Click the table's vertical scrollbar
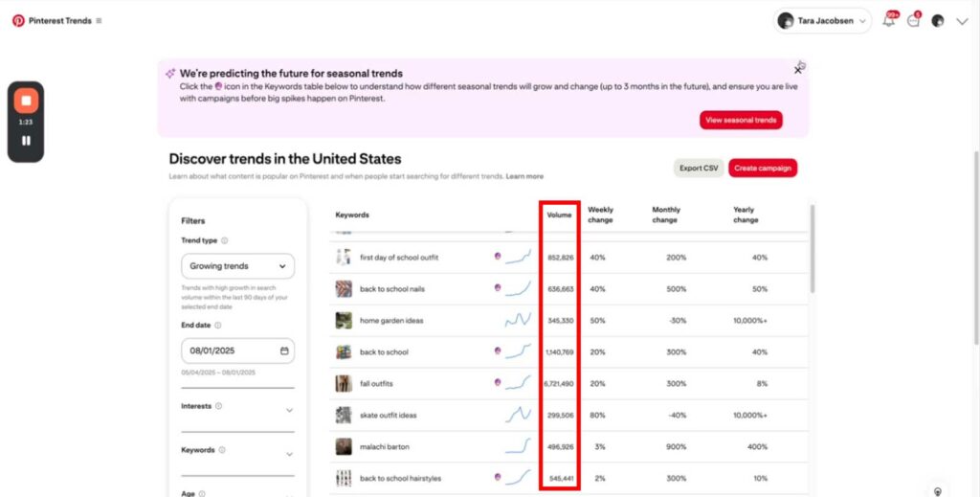This screenshot has height=497, width=980. coord(812,249)
